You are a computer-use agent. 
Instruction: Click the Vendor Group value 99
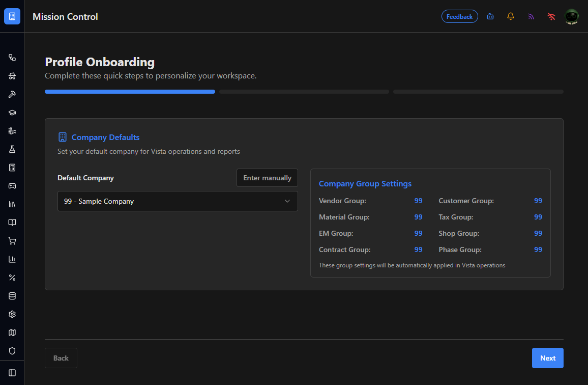coord(418,201)
